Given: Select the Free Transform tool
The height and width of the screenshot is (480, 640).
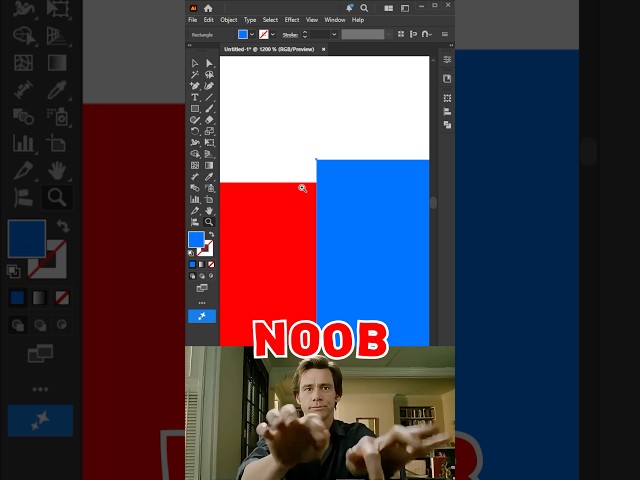Looking at the screenshot, I should pos(209,142).
